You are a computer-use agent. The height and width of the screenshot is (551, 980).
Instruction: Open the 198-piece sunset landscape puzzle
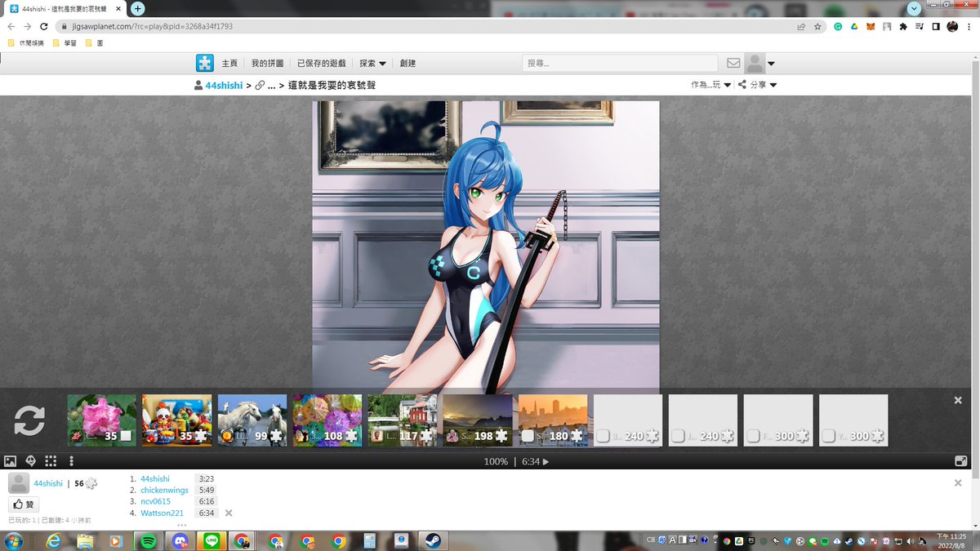[x=477, y=420]
